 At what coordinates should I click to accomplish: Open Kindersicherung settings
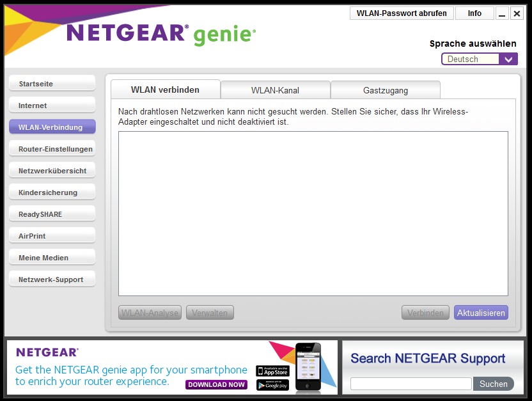click(x=52, y=192)
